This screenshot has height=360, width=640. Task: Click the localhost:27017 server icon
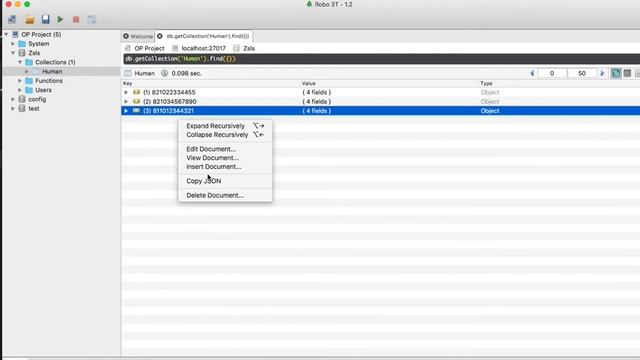click(175, 48)
